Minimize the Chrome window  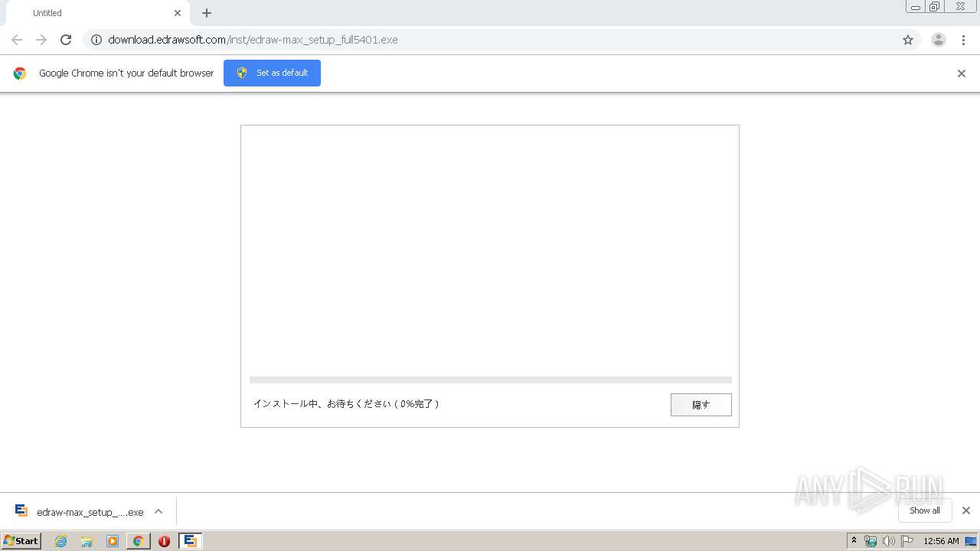(x=915, y=6)
